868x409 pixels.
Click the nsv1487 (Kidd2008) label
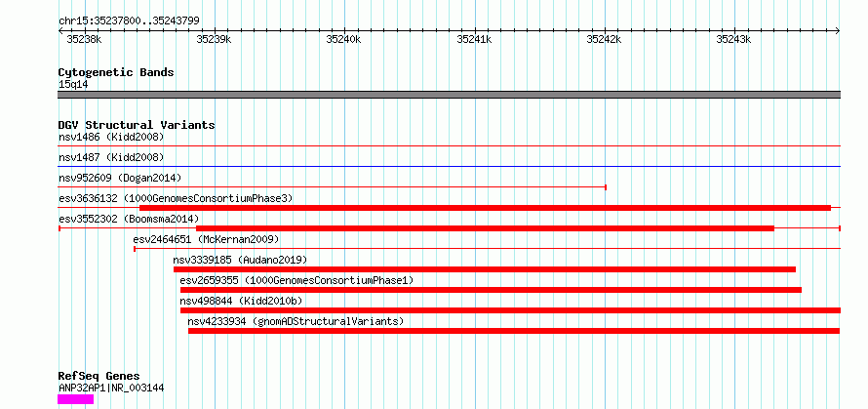(x=111, y=157)
